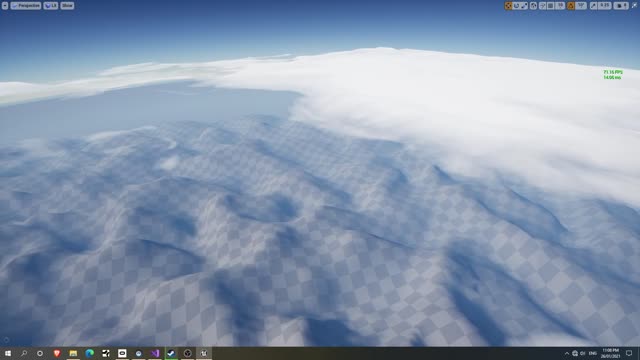640x360 pixels.
Task: Open the Windows Start menu
Action: click(8, 353)
